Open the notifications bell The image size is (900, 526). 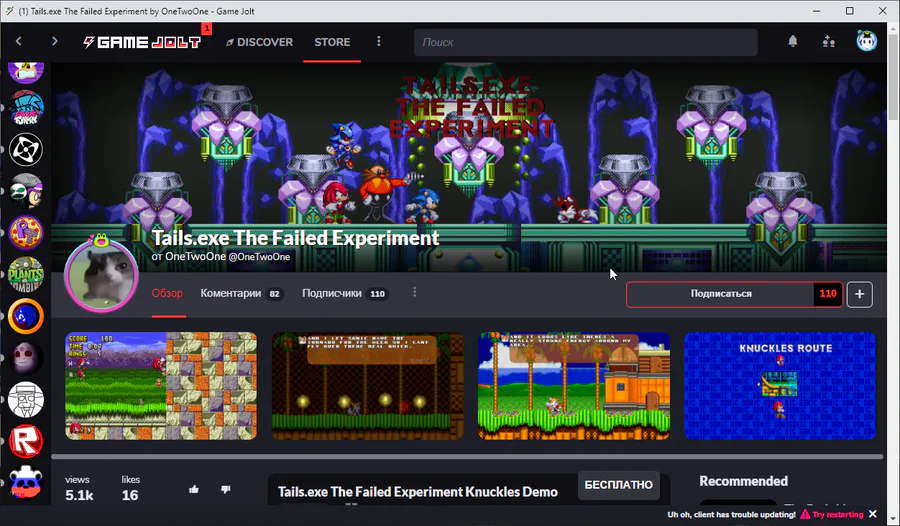(793, 41)
